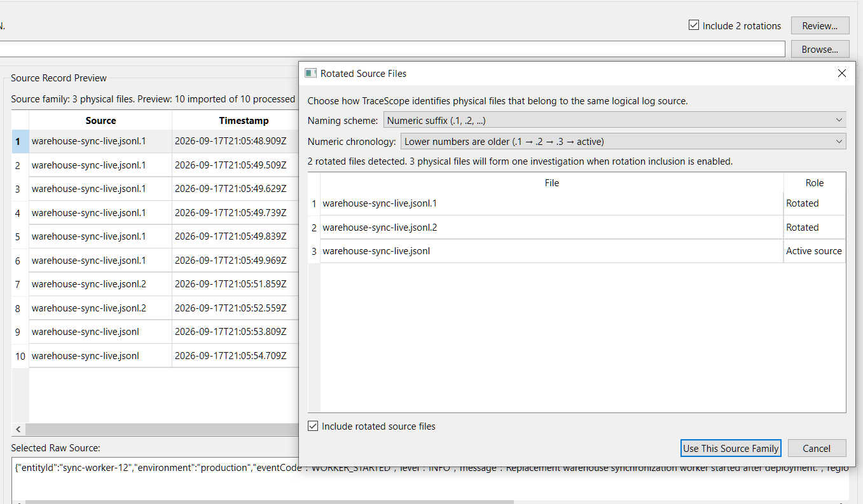Click the Rotated Source Files dialog title icon

pos(310,73)
